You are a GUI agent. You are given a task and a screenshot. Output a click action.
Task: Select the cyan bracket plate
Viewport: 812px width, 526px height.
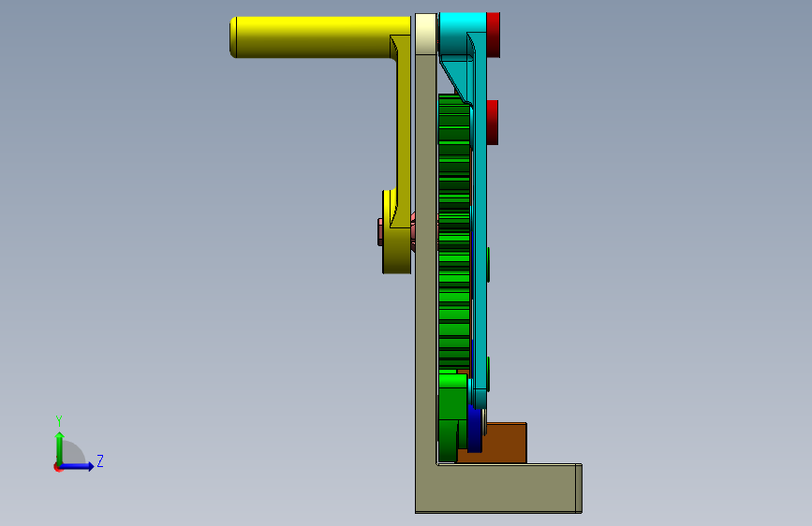480,217
